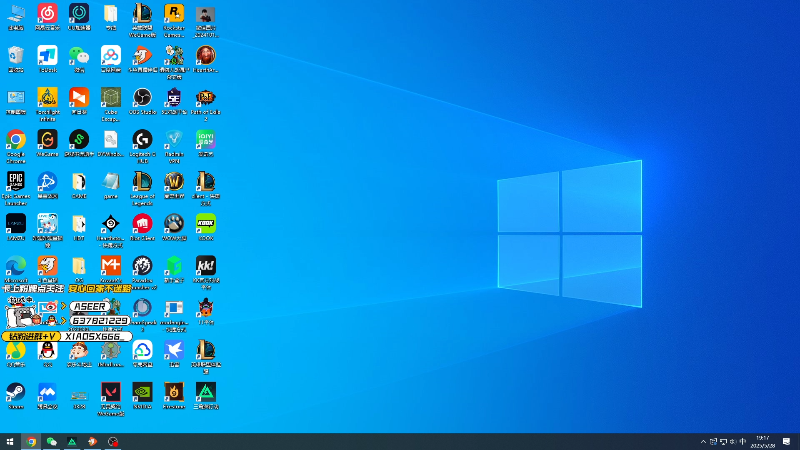This screenshot has width=800, height=450.
Task: Launch the tModLoader tree-gear icon
Action: 111,354
